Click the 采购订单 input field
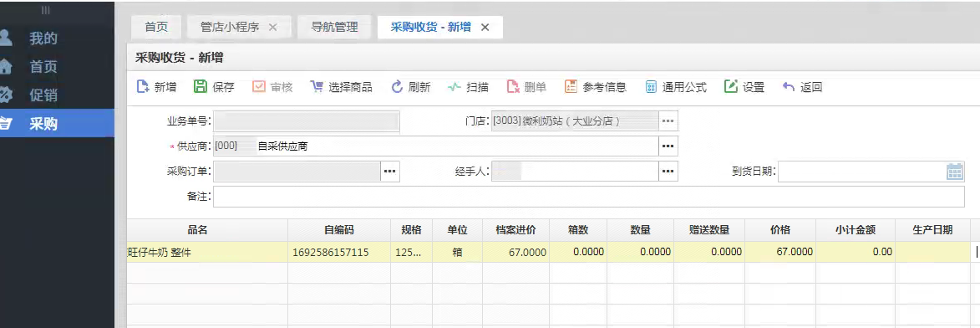Viewport: 980px width, 328px height. [297, 172]
